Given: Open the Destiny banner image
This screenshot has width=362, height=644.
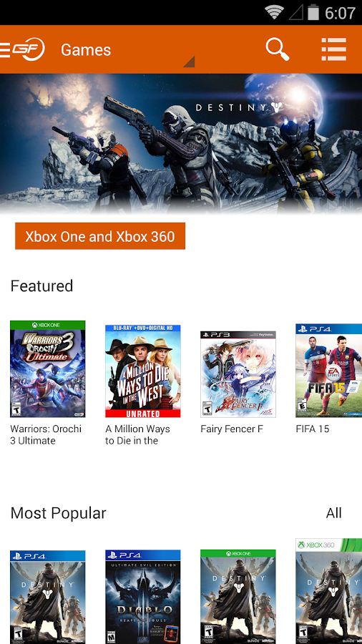Looking at the screenshot, I should click(181, 144).
